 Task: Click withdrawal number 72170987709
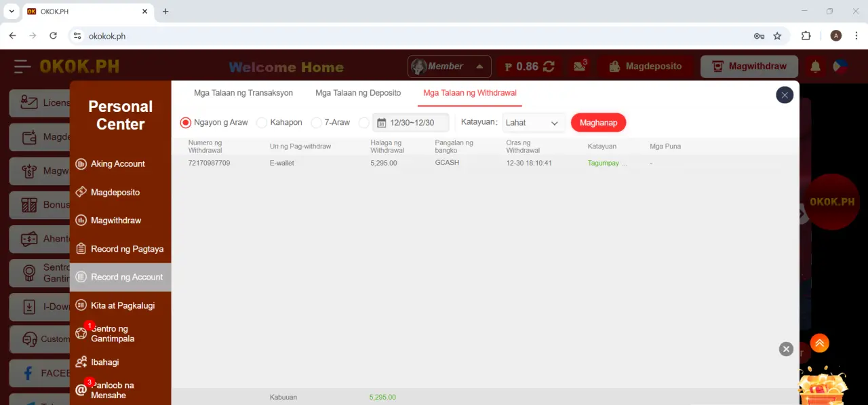[210, 163]
